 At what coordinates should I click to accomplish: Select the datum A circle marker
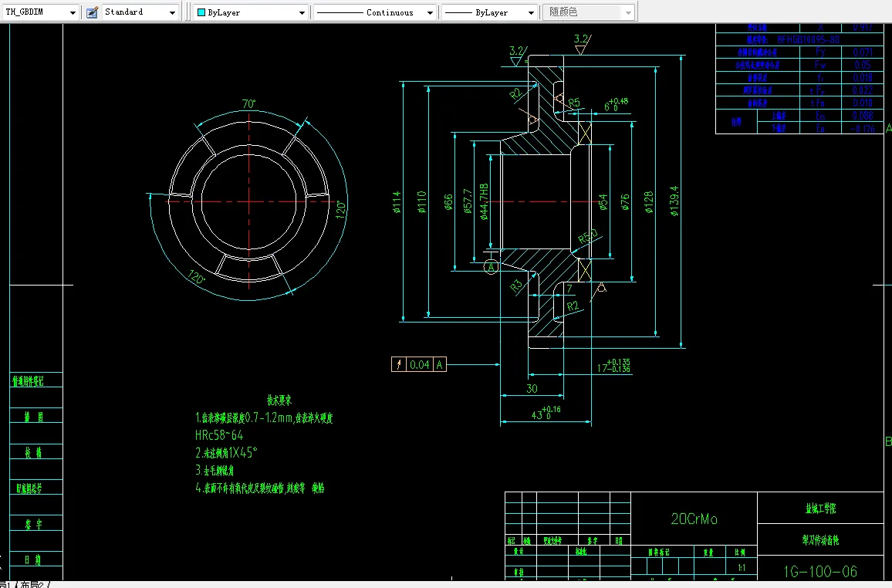pyautogui.click(x=491, y=268)
